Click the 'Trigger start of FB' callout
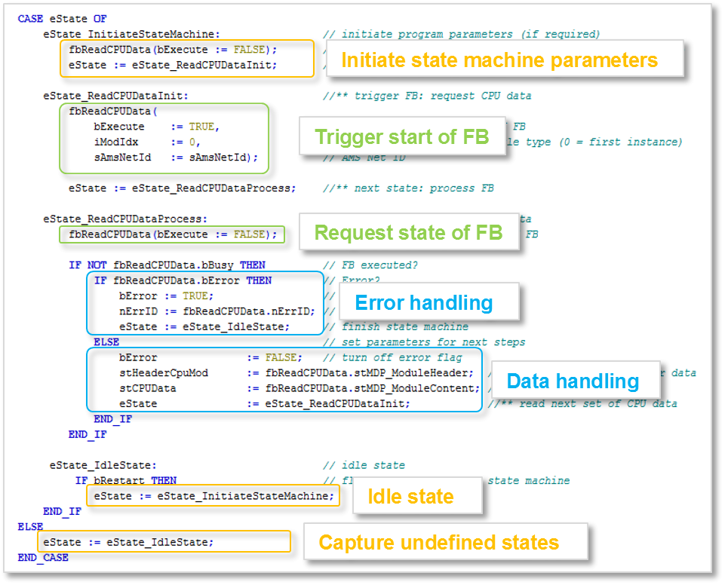Screen dimensions: 728x588 click(x=402, y=136)
